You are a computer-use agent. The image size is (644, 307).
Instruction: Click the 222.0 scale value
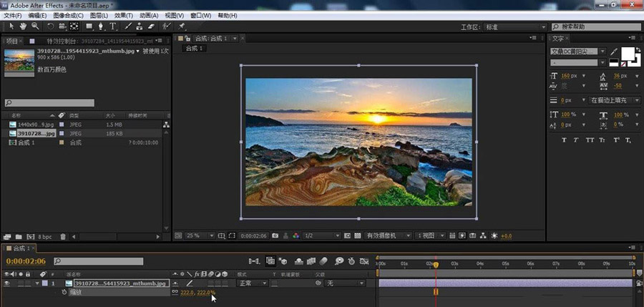(x=187, y=292)
